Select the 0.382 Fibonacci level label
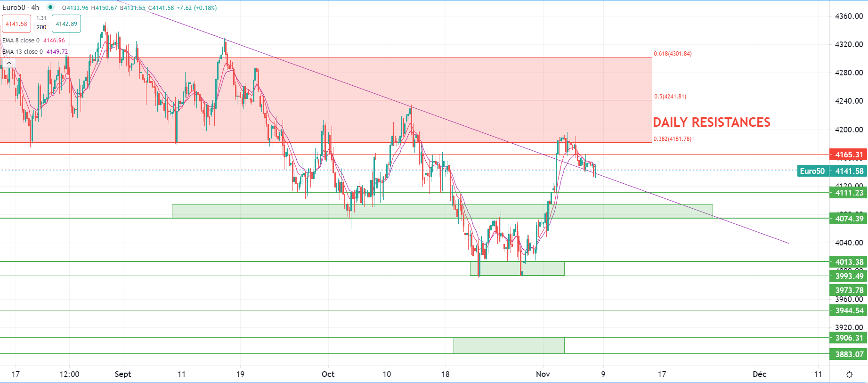Image resolution: width=868 pixels, height=383 pixels. point(673,139)
